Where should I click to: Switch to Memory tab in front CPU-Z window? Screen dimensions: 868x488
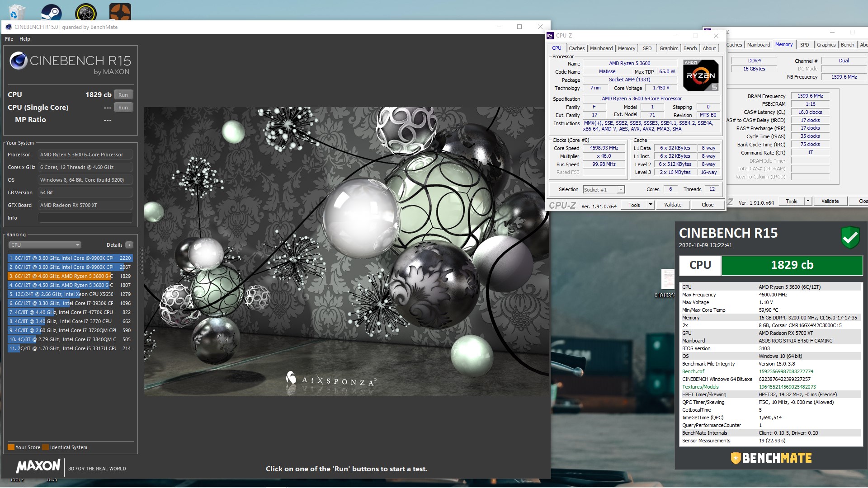click(x=627, y=48)
